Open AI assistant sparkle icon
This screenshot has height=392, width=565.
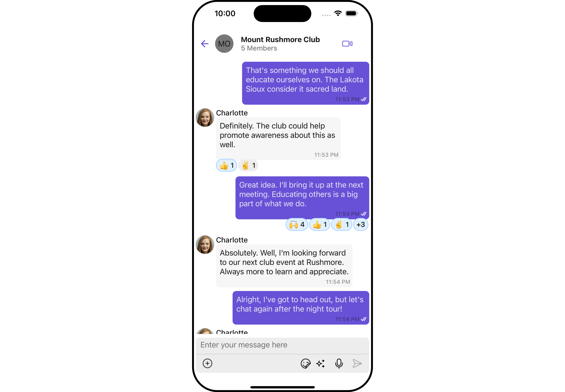320,363
